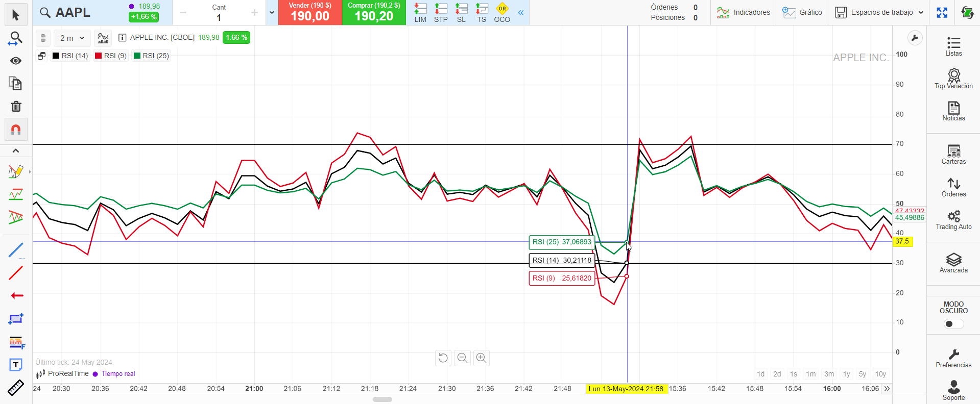Click the black RSI (14) color swatch

(x=56, y=56)
